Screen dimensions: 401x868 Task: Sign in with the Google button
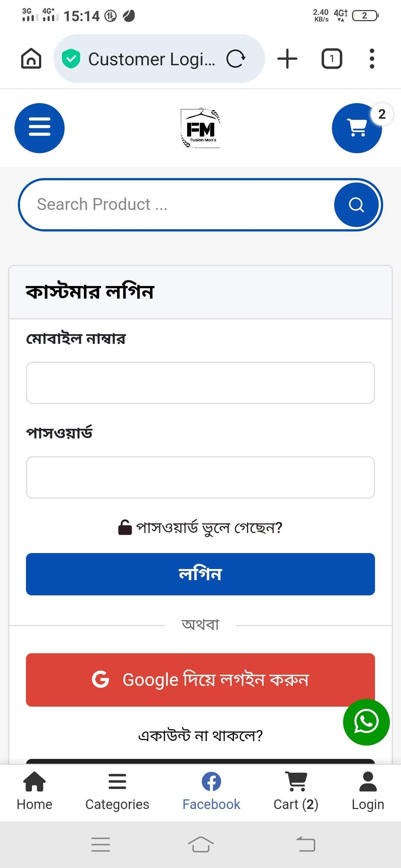(x=200, y=680)
